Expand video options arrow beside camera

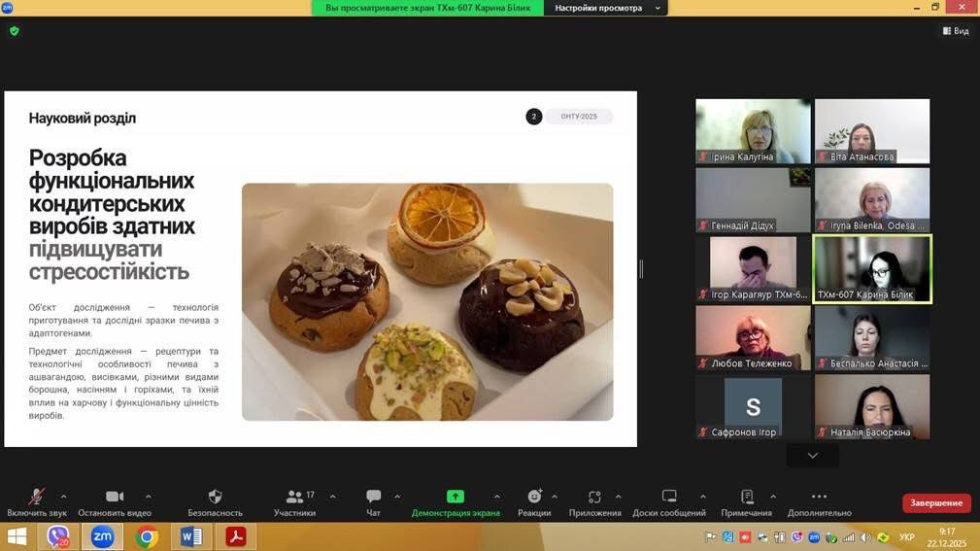148,497
